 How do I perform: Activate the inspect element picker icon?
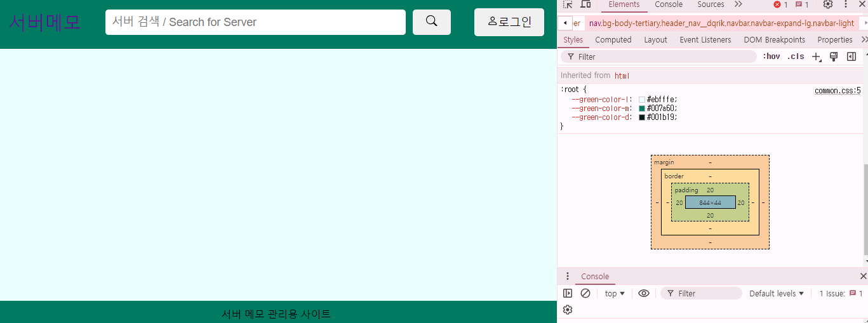click(568, 4)
